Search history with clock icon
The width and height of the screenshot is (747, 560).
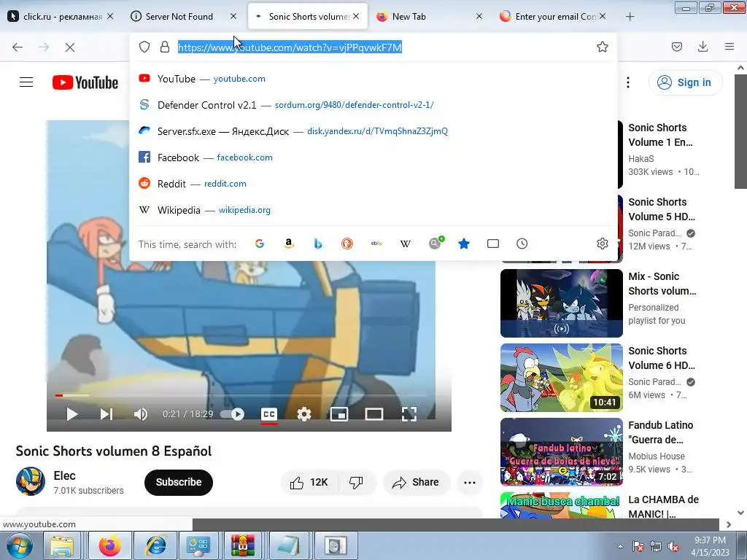click(x=522, y=244)
